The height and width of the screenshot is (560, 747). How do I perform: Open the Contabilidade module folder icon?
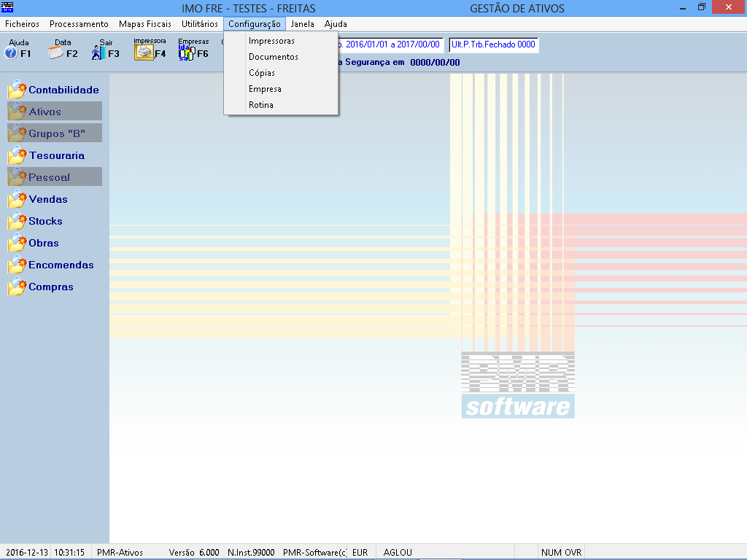click(x=18, y=90)
